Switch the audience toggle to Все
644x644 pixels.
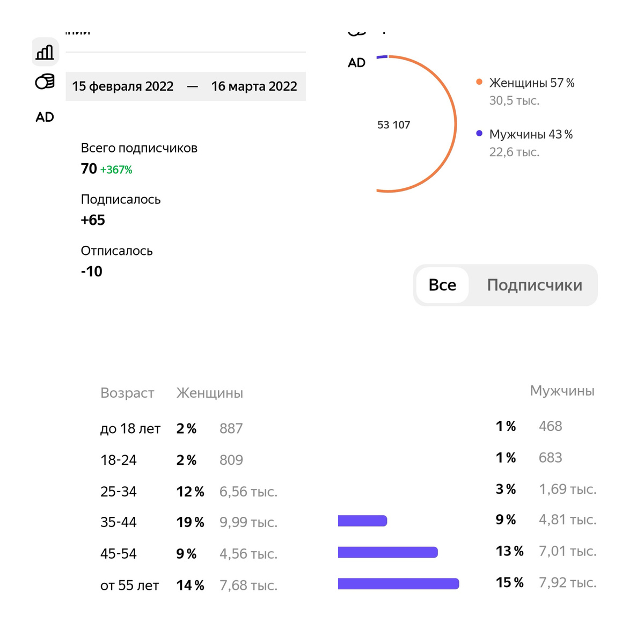point(442,285)
